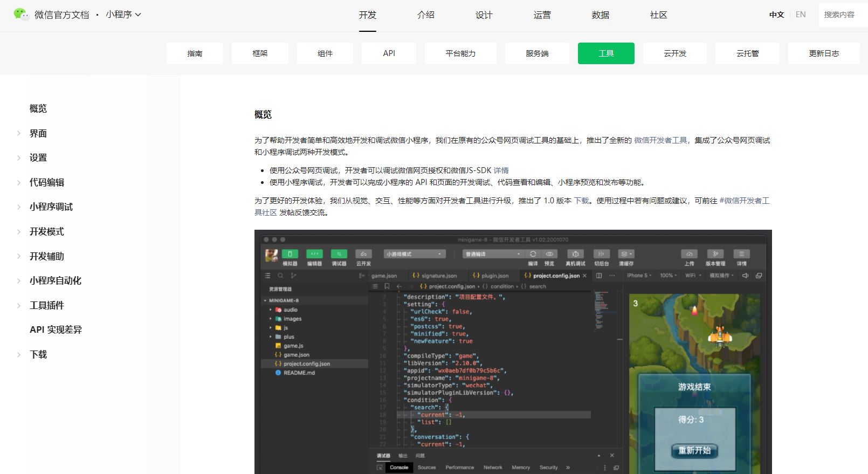Screen dimensions: 868x474
Task: Expand the 设置 sidebar chevron
Action: 18,158
